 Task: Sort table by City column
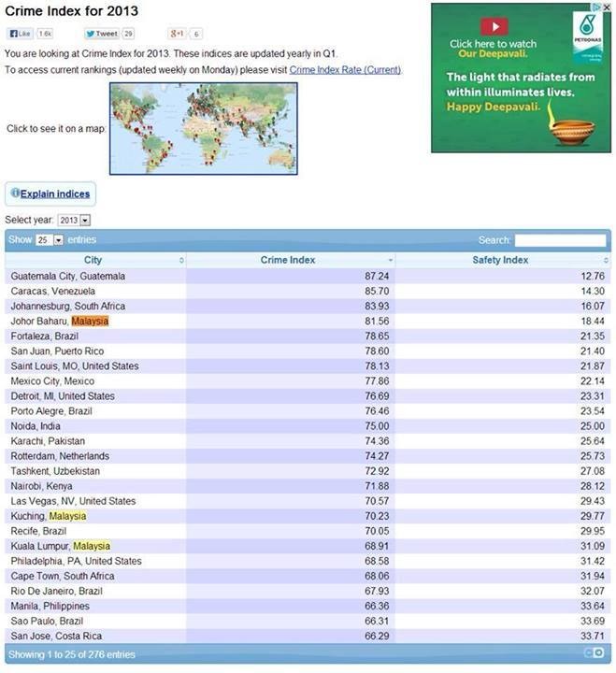click(93, 260)
